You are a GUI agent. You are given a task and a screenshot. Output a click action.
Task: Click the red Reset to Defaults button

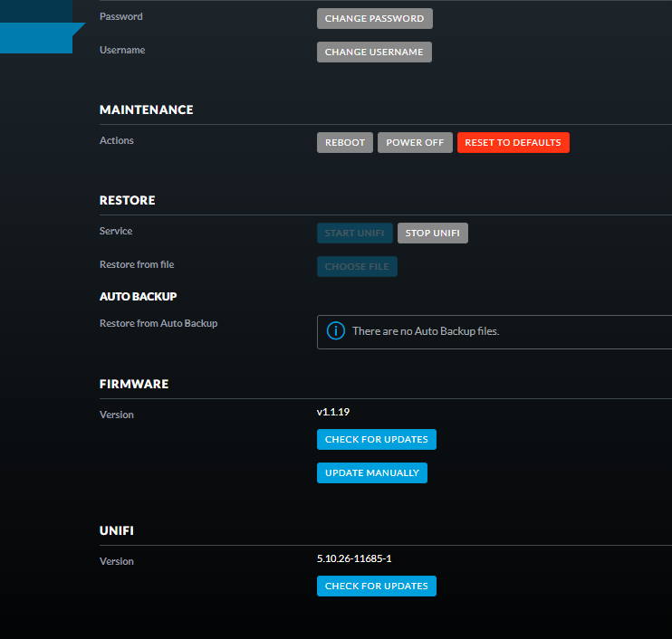click(513, 142)
